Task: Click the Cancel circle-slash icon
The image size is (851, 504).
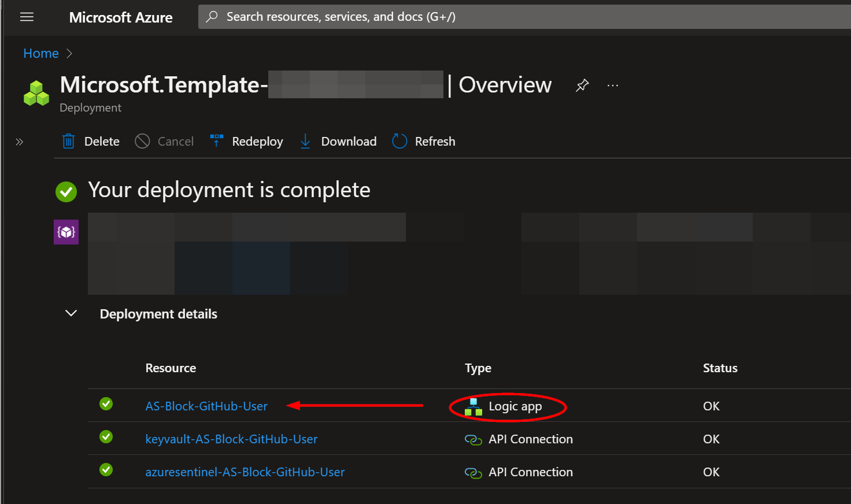Action: pos(142,141)
